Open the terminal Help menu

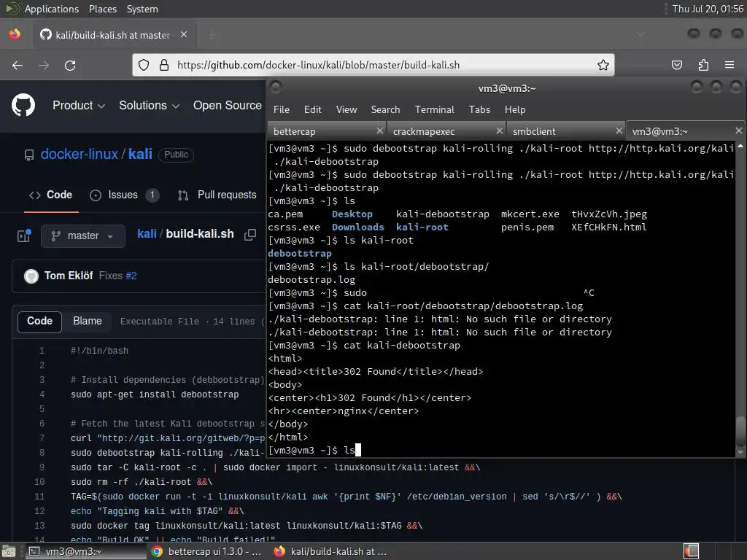pos(515,109)
